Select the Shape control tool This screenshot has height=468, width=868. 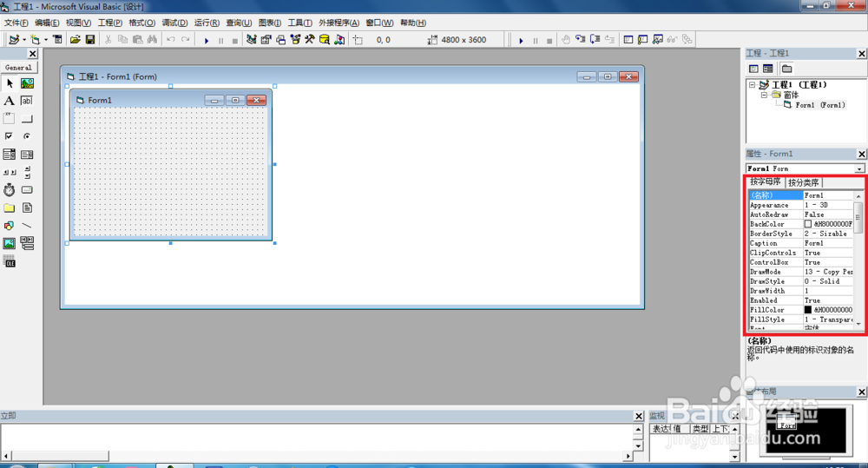click(10, 226)
